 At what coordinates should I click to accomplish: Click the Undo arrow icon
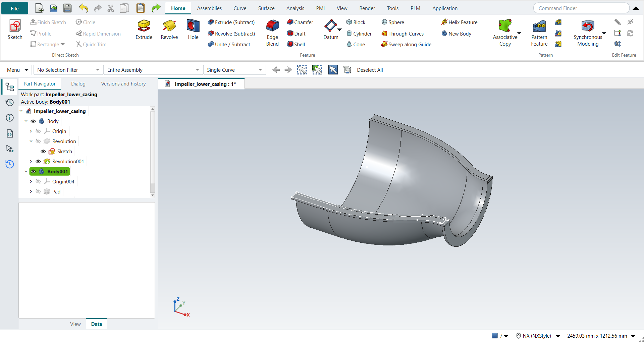(84, 8)
